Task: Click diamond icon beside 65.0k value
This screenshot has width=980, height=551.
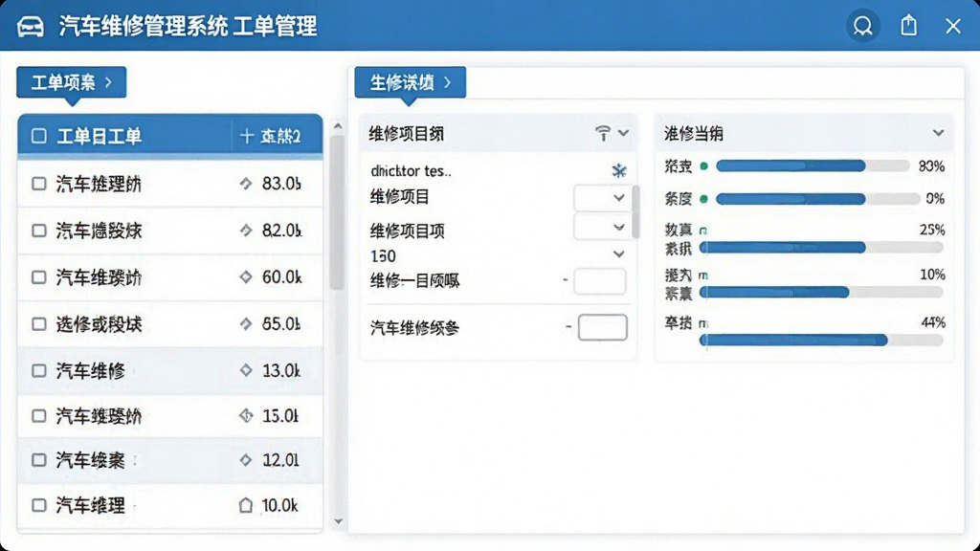Action: click(246, 323)
